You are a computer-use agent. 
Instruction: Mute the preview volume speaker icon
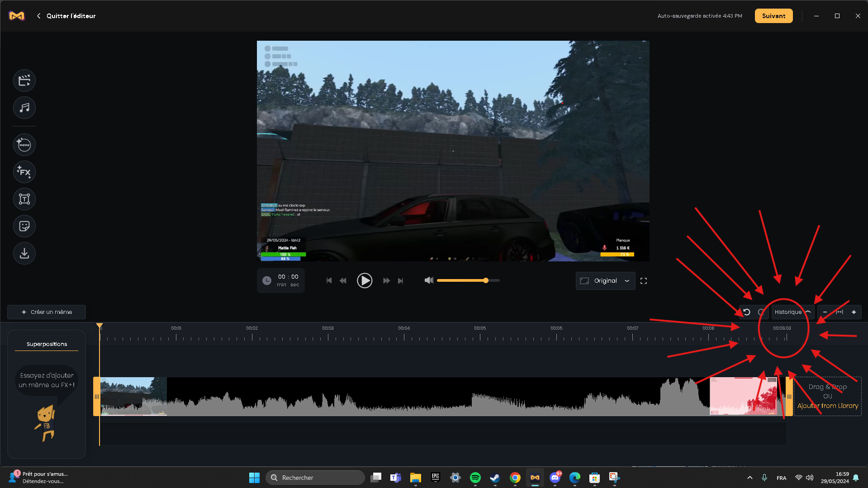click(429, 280)
